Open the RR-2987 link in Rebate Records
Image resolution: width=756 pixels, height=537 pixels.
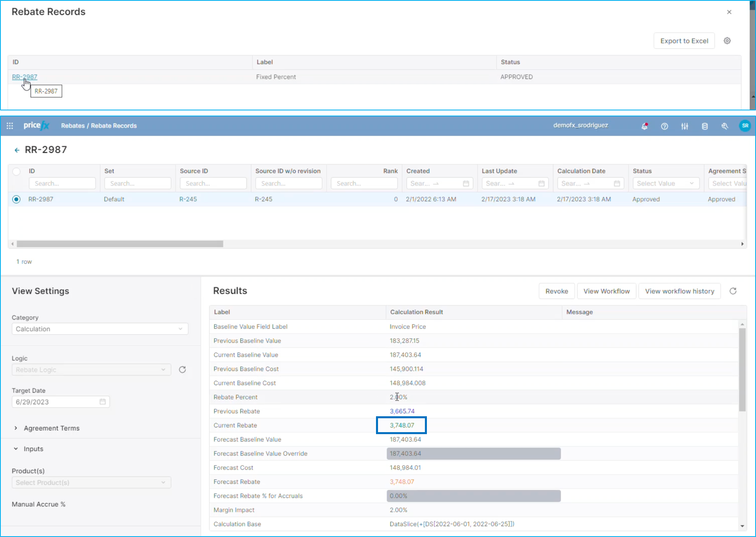click(25, 77)
